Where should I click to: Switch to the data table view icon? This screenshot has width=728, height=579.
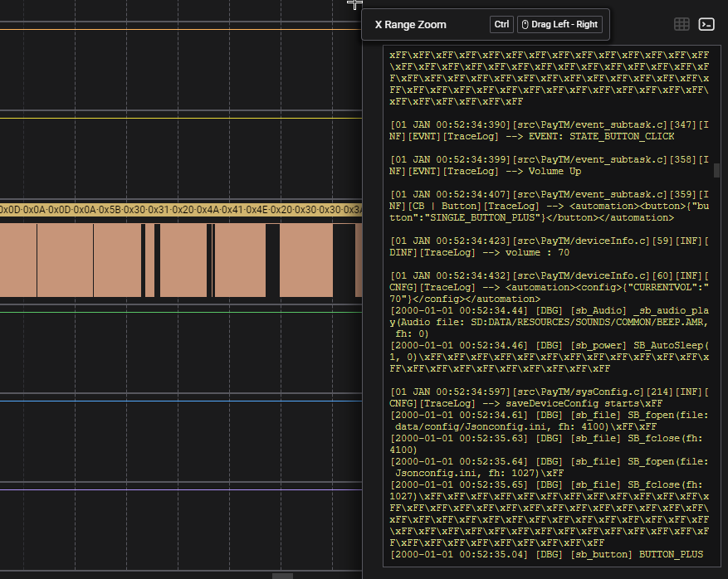tap(682, 25)
